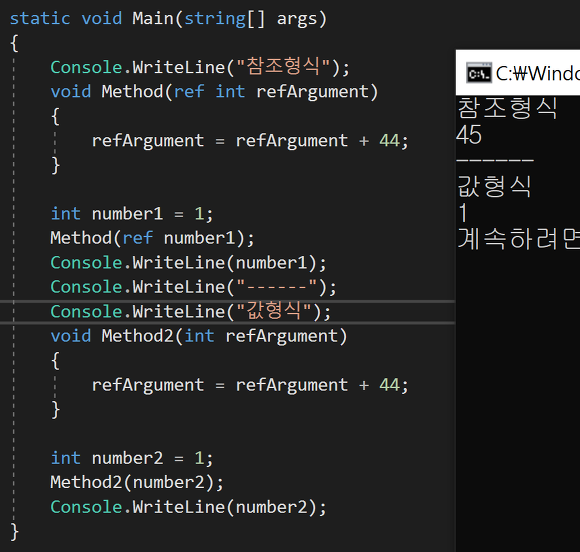Click the console dashed separator output line
The image size is (580, 552).
495,160
